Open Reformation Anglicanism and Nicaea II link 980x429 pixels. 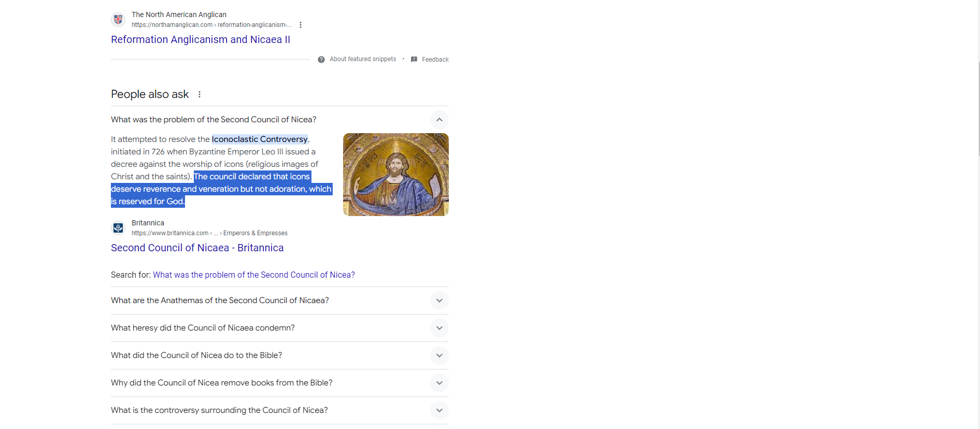pos(201,40)
